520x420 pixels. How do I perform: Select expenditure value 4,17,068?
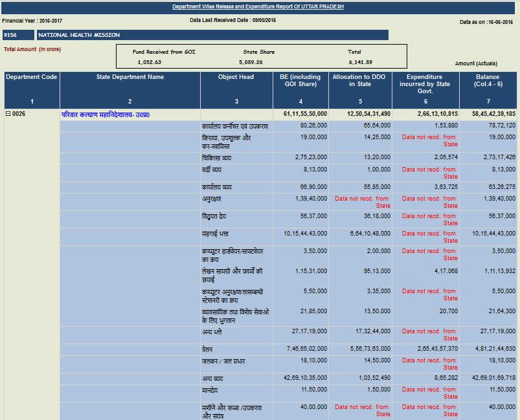446,271
